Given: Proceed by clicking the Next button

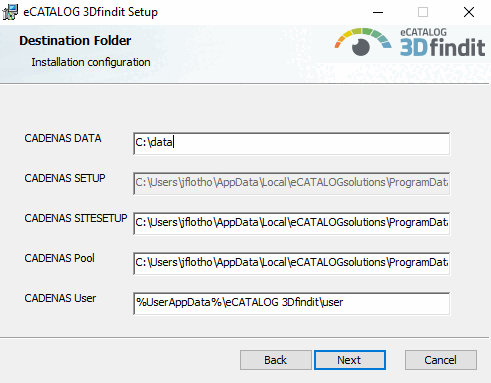Looking at the screenshot, I should [350, 360].
